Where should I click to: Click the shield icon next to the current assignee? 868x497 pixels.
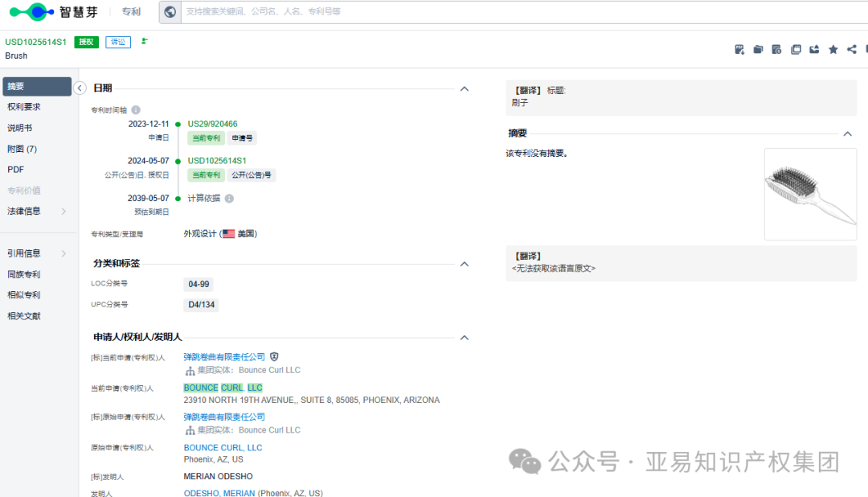(x=275, y=356)
